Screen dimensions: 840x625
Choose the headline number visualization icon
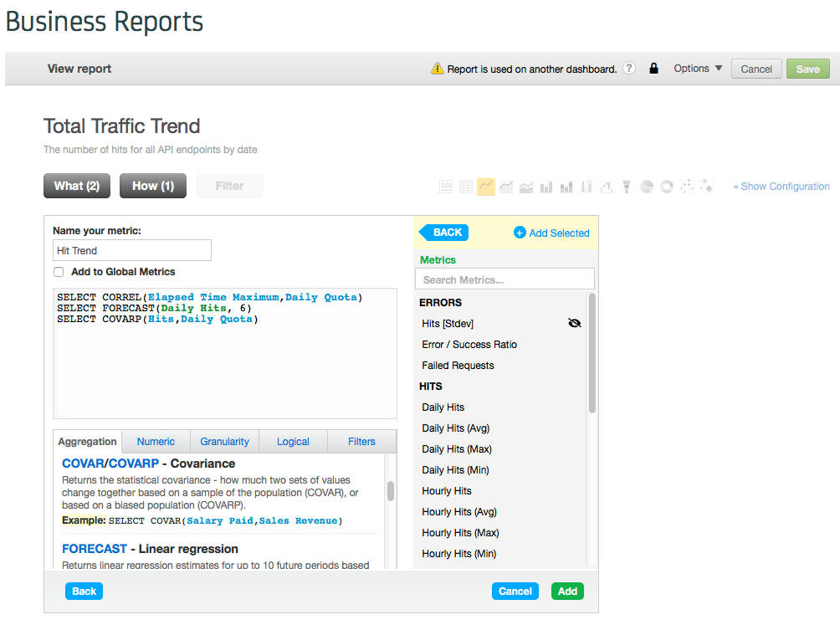[446, 187]
